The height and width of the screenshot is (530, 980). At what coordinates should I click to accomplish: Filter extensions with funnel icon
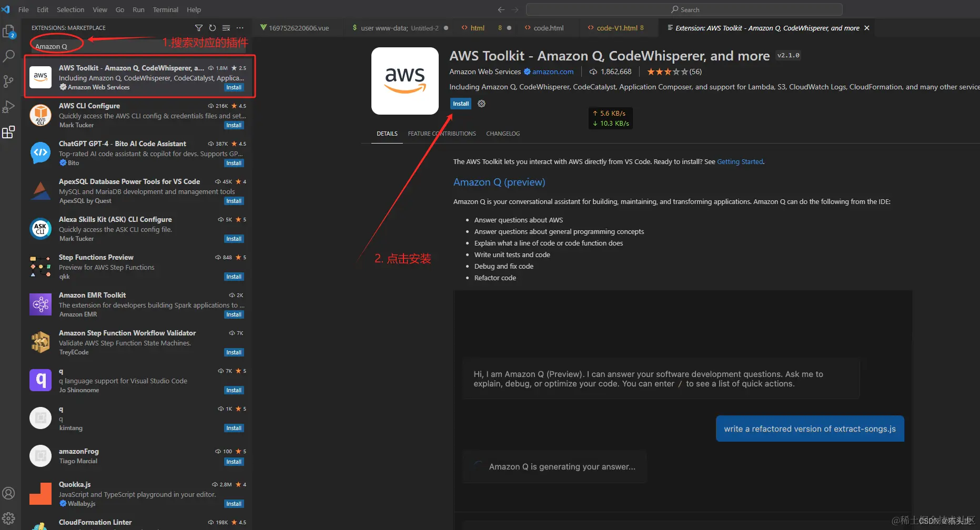[199, 28]
